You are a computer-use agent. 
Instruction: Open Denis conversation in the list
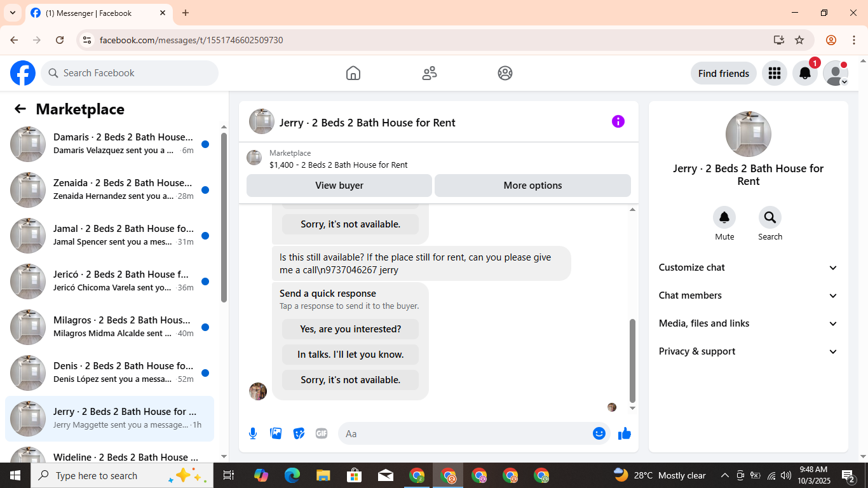click(109, 373)
